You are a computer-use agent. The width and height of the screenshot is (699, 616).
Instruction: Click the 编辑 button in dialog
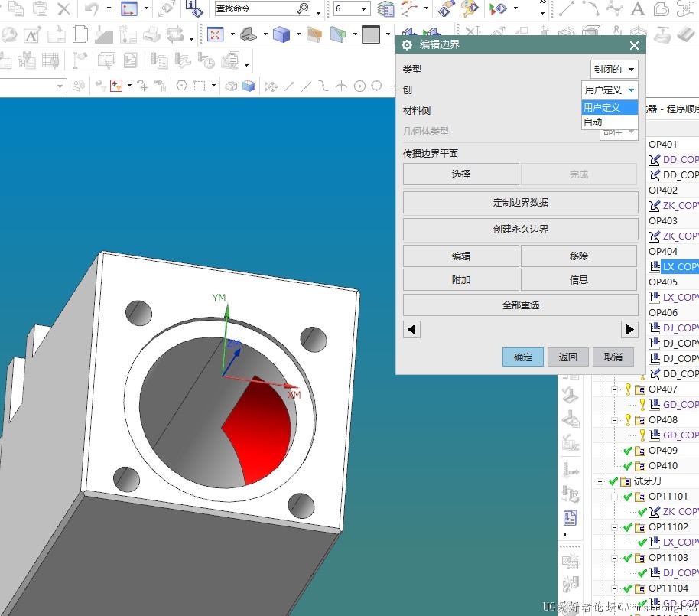461,256
